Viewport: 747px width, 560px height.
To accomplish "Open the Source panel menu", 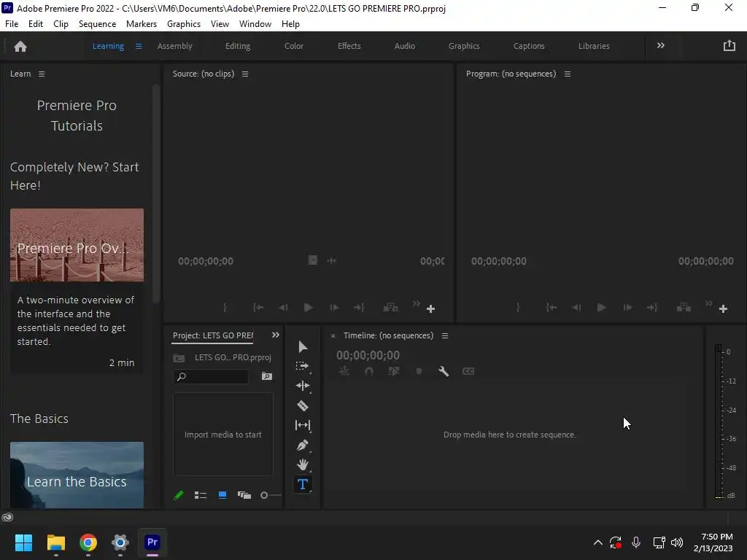I will click(245, 74).
